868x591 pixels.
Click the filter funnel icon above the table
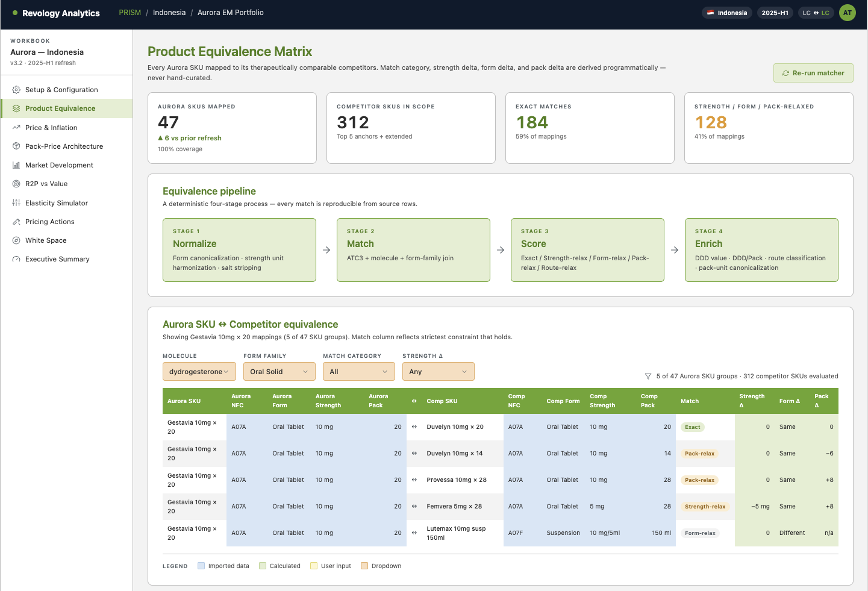click(648, 377)
